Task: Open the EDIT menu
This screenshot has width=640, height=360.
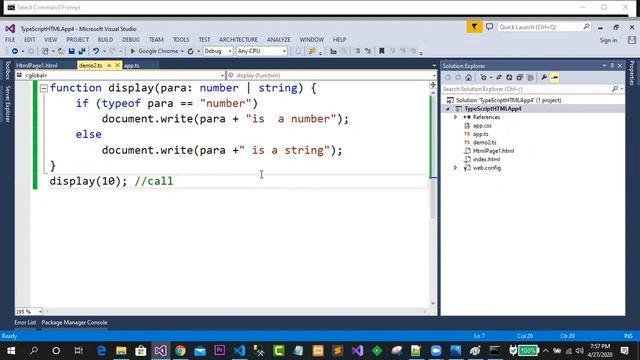Action: tap(30, 40)
